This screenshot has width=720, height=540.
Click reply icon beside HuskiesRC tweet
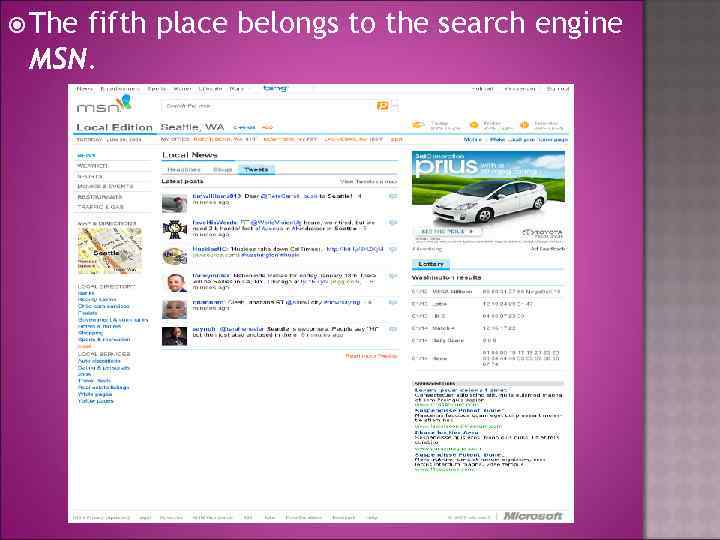(393, 249)
